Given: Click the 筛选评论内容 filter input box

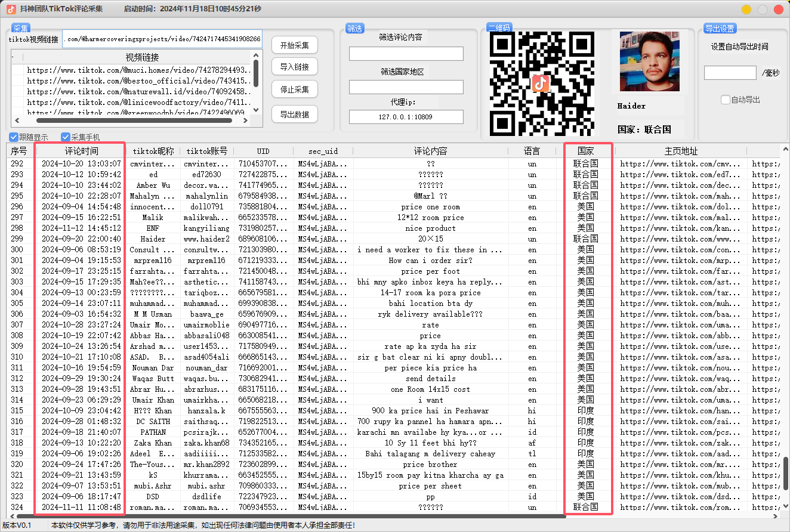Looking at the screenshot, I should (x=406, y=54).
